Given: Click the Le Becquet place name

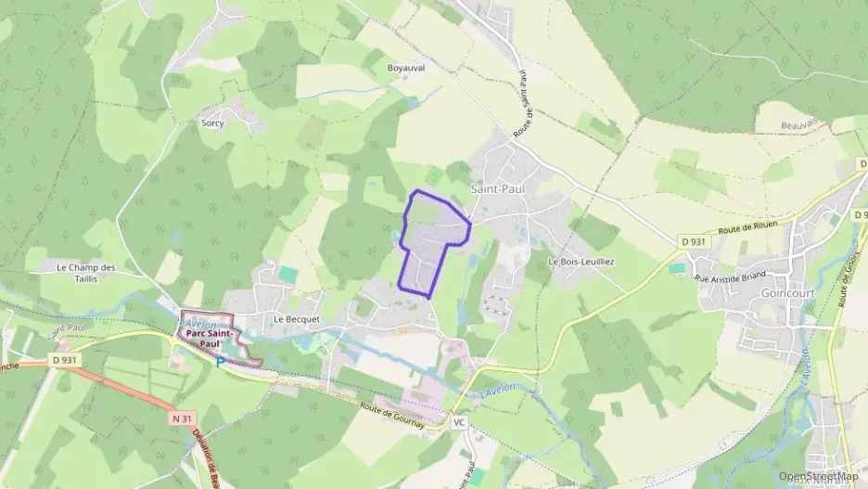Looking at the screenshot, I should point(298,319).
